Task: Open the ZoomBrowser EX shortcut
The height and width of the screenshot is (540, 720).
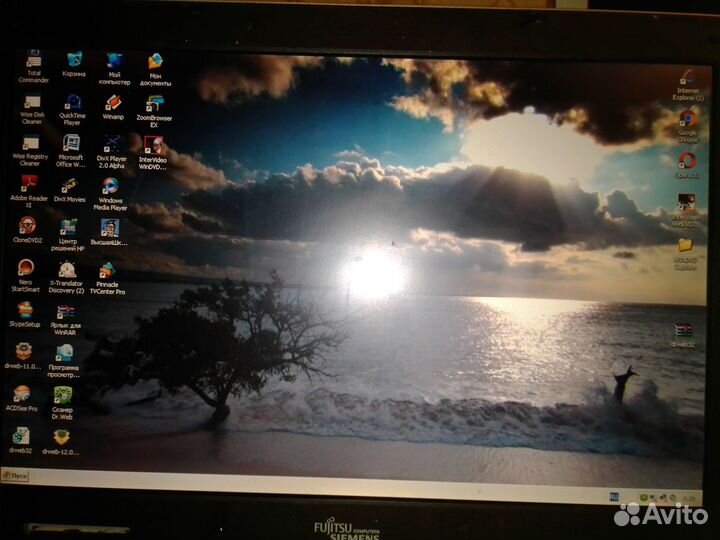Action: [154, 112]
